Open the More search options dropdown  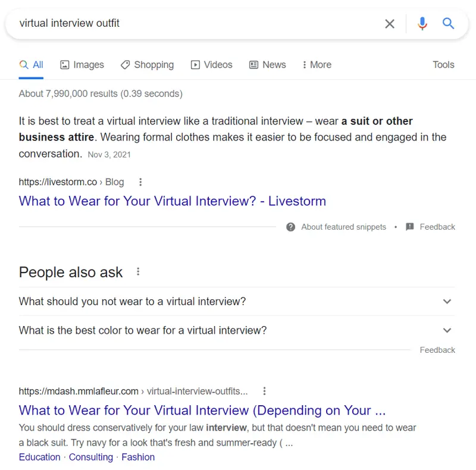click(317, 65)
